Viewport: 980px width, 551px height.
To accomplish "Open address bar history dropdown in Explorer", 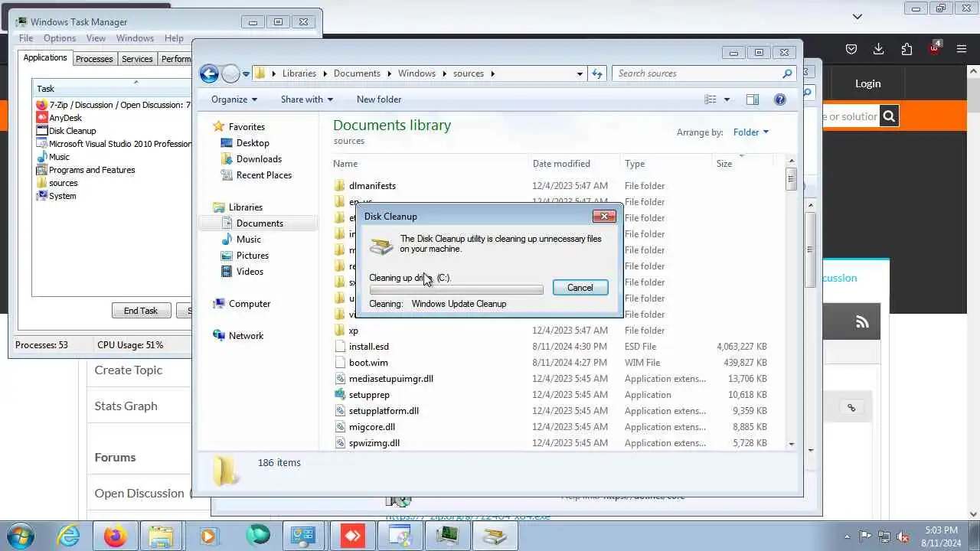I will [580, 74].
